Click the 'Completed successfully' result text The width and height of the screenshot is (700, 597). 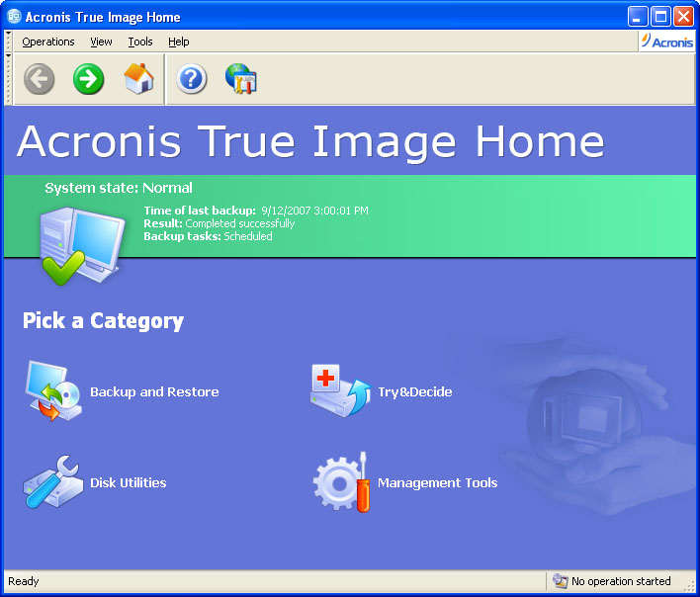pos(240,223)
